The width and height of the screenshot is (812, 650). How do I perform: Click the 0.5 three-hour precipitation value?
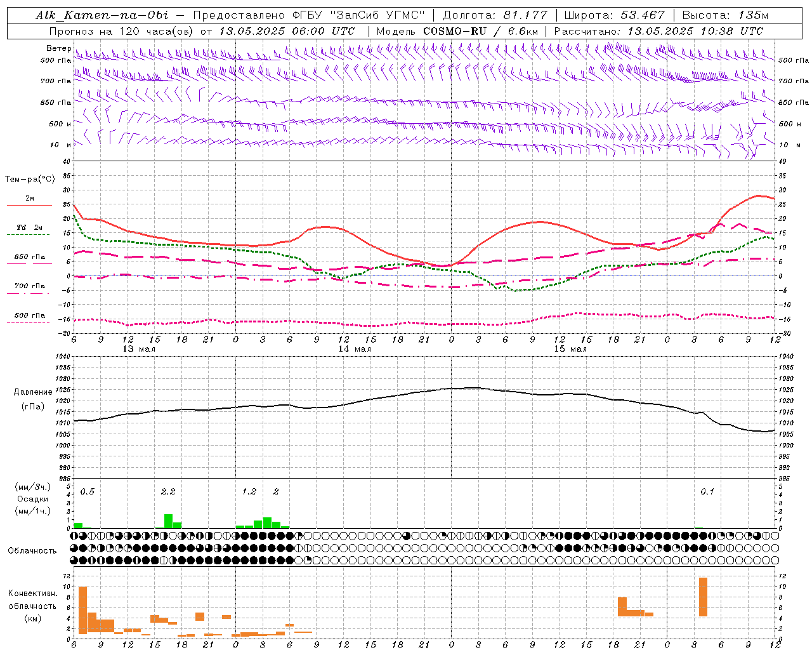pos(88,491)
